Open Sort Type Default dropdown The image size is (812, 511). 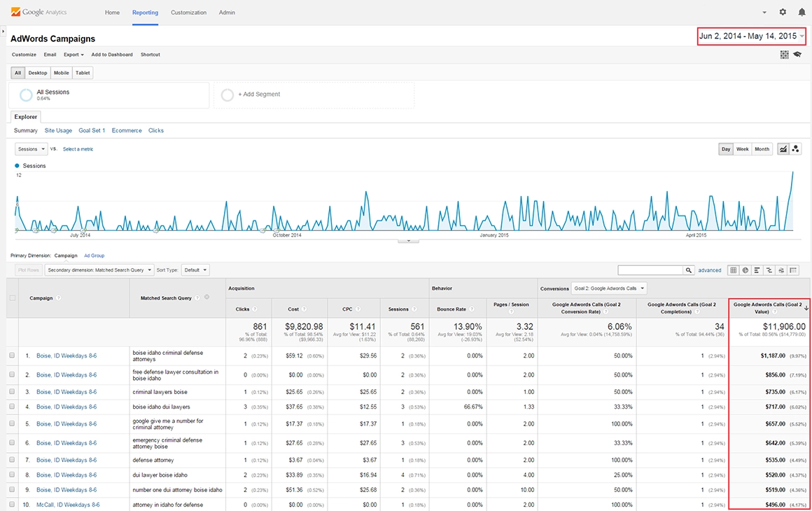pos(195,270)
